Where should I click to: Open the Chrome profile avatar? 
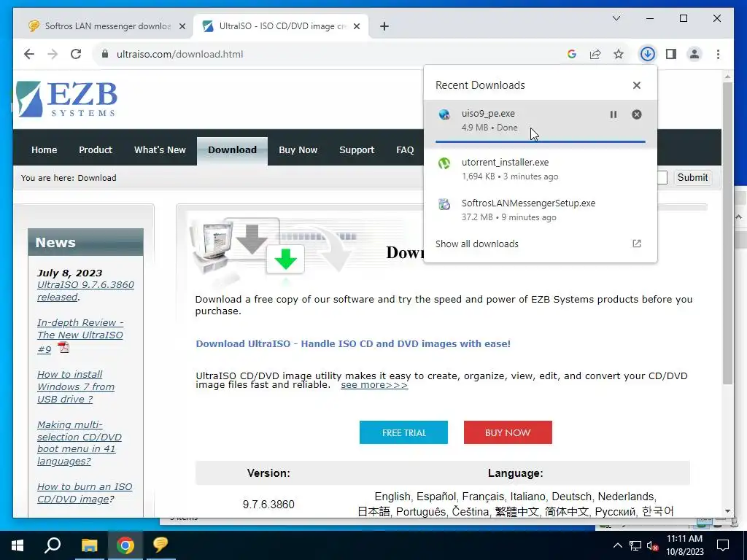[x=694, y=54]
